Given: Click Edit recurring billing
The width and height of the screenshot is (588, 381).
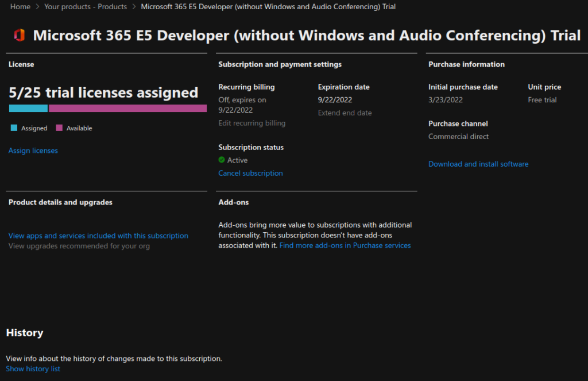Looking at the screenshot, I should point(252,123).
